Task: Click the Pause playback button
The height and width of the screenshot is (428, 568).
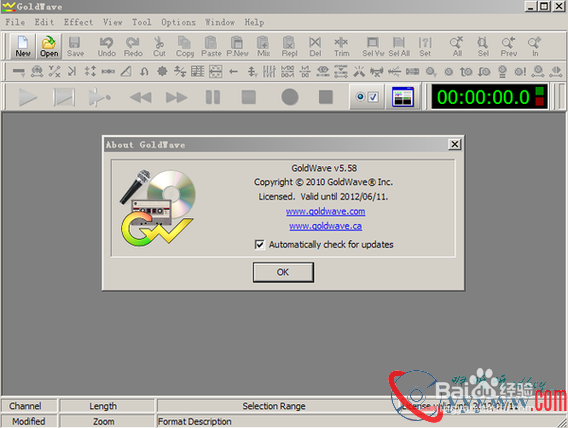Action: click(x=213, y=97)
